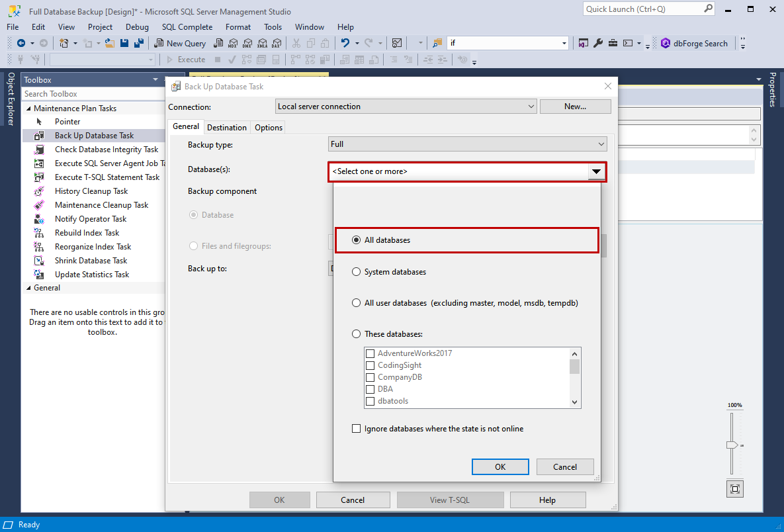This screenshot has height=532, width=784.
Task: Open the Connection dropdown
Action: tap(406, 107)
